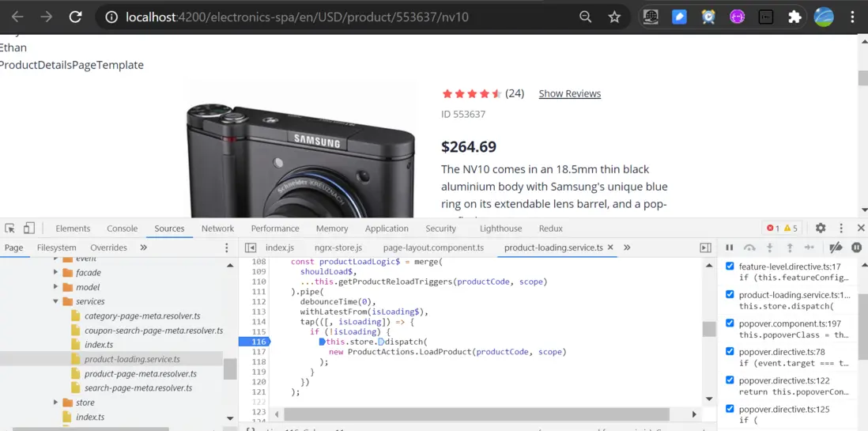Expand the store folder
The height and width of the screenshot is (431, 868).
pyautogui.click(x=56, y=403)
